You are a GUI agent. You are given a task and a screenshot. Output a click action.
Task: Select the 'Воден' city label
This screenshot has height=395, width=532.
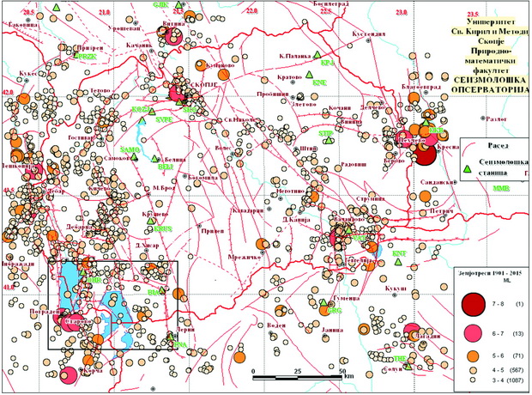tap(276, 325)
